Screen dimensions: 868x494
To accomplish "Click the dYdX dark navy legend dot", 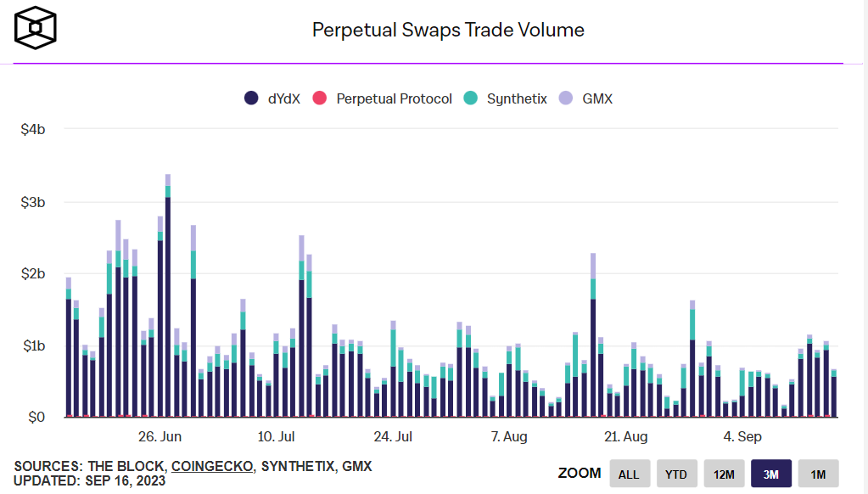I will coord(252,98).
